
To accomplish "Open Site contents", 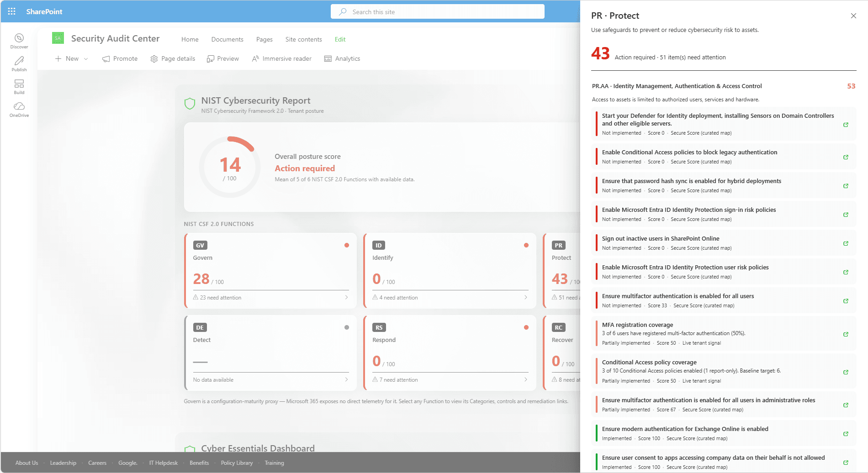I will pyautogui.click(x=303, y=39).
